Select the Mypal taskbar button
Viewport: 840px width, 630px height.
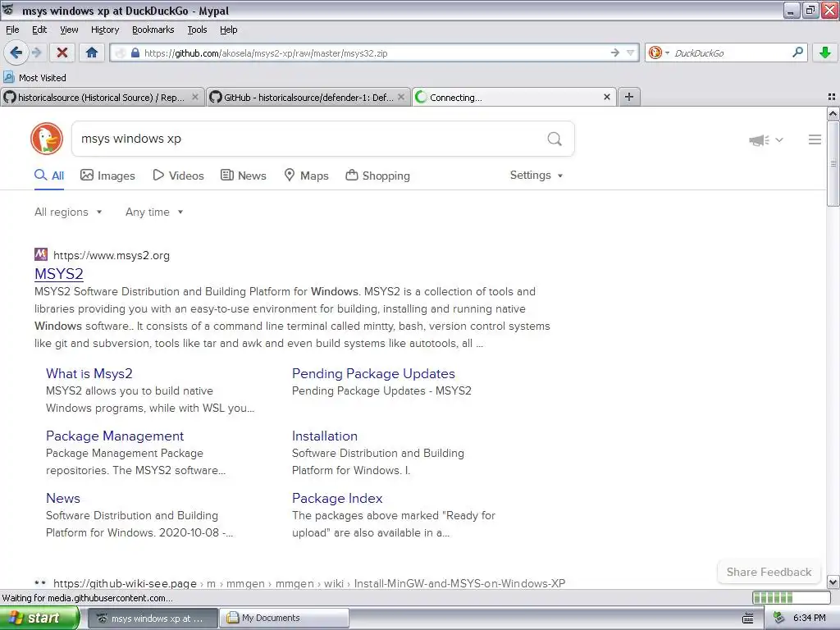(152, 619)
